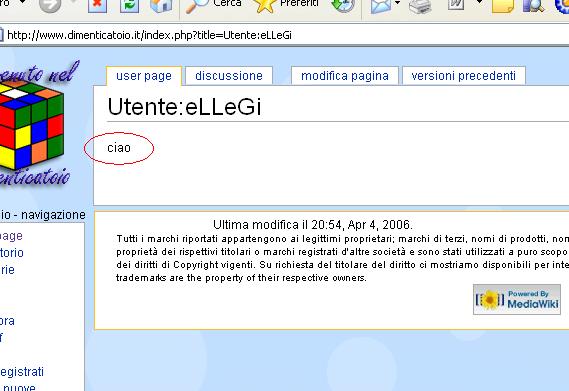Open the versioni precedenti tab
Image resolution: width=569 pixels, height=391 pixels.
click(463, 76)
